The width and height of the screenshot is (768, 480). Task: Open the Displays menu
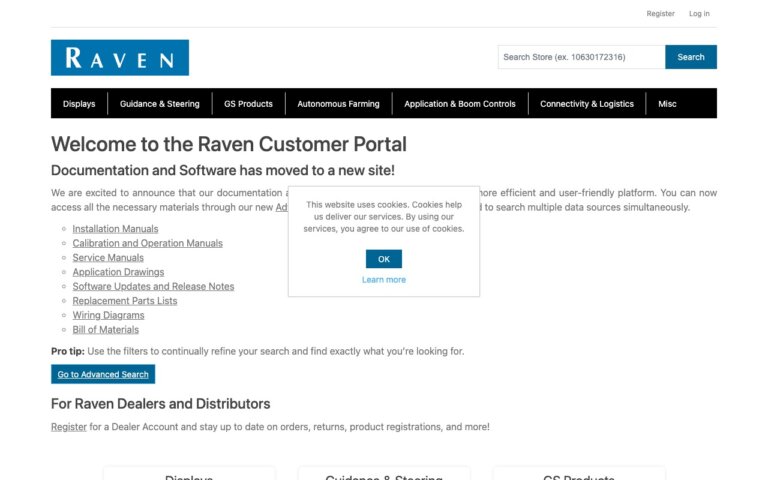79,104
